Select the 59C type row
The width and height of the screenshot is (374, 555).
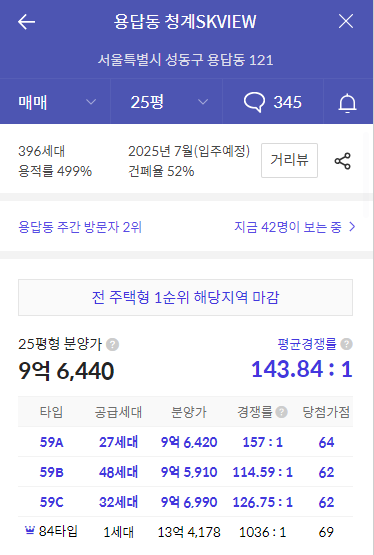[x=185, y=502]
